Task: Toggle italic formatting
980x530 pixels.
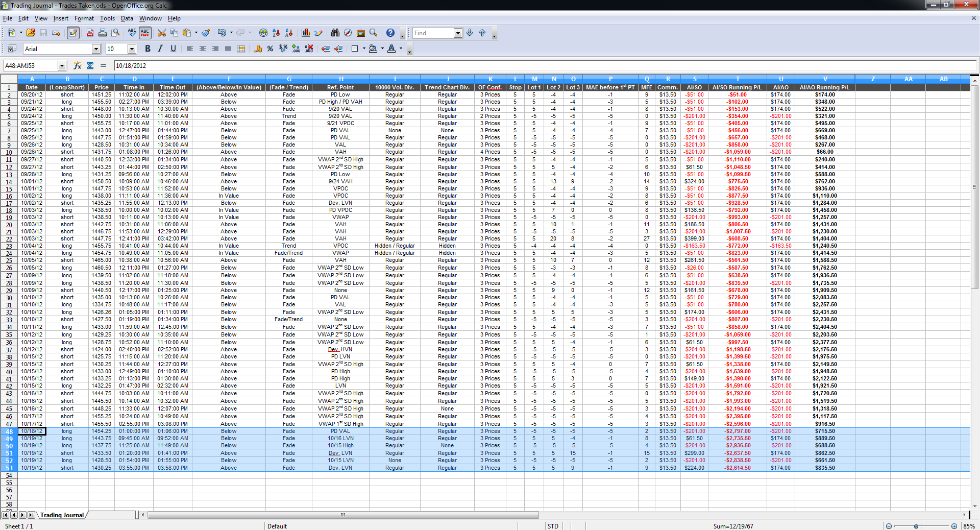Action: click(x=160, y=49)
